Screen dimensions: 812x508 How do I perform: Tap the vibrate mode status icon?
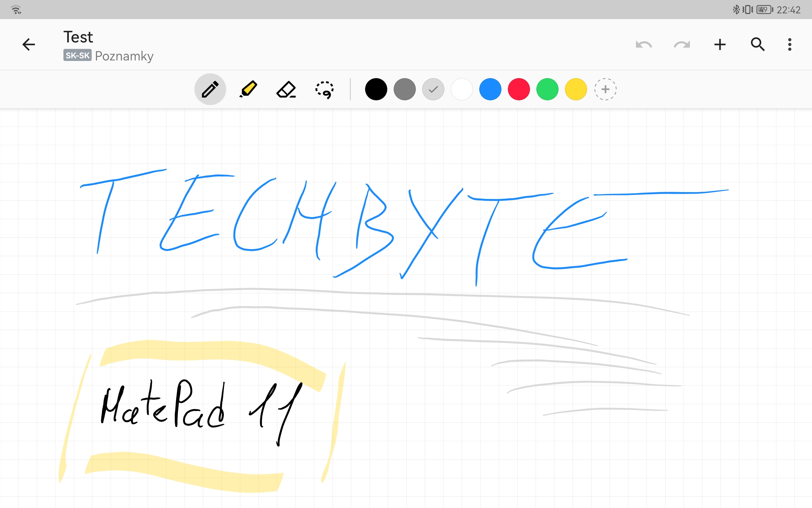tap(748, 10)
